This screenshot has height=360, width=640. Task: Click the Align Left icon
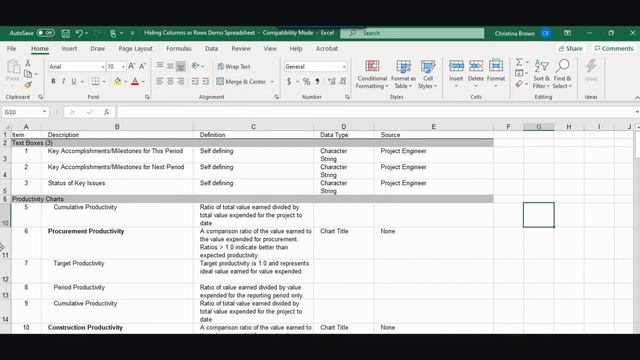pyautogui.click(x=160, y=82)
